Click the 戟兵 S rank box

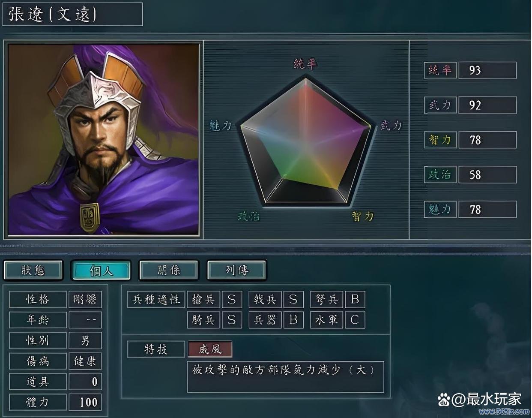293,299
